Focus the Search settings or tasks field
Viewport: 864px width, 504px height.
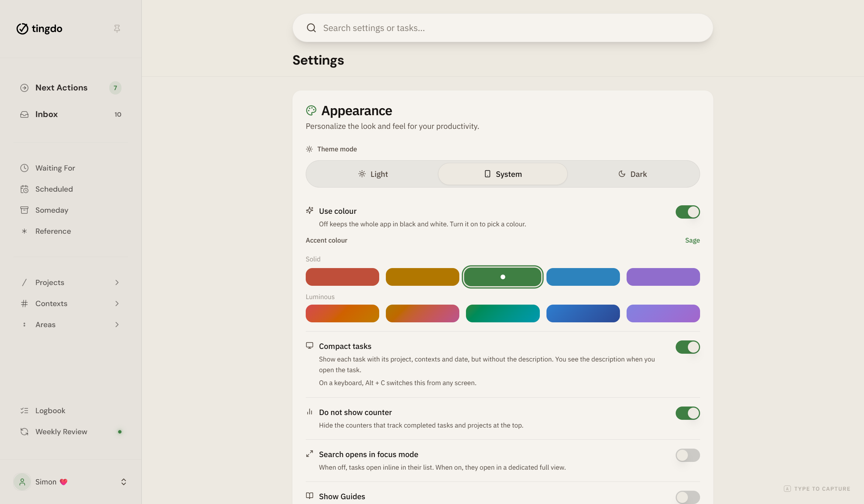[503, 28]
